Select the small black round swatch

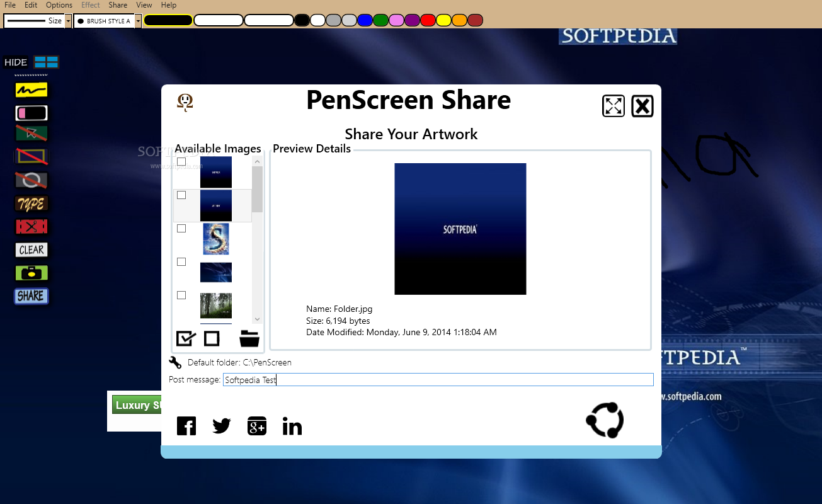point(302,20)
